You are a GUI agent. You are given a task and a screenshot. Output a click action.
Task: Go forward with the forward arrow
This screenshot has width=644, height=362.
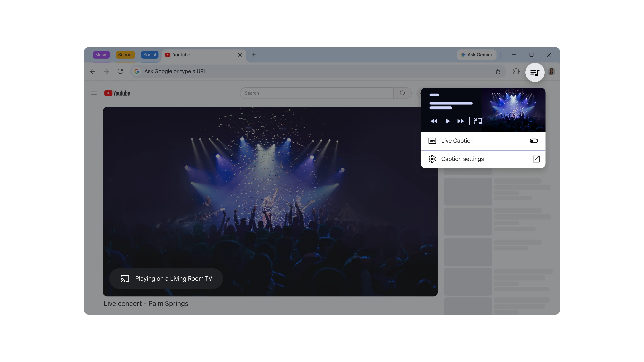tap(106, 71)
